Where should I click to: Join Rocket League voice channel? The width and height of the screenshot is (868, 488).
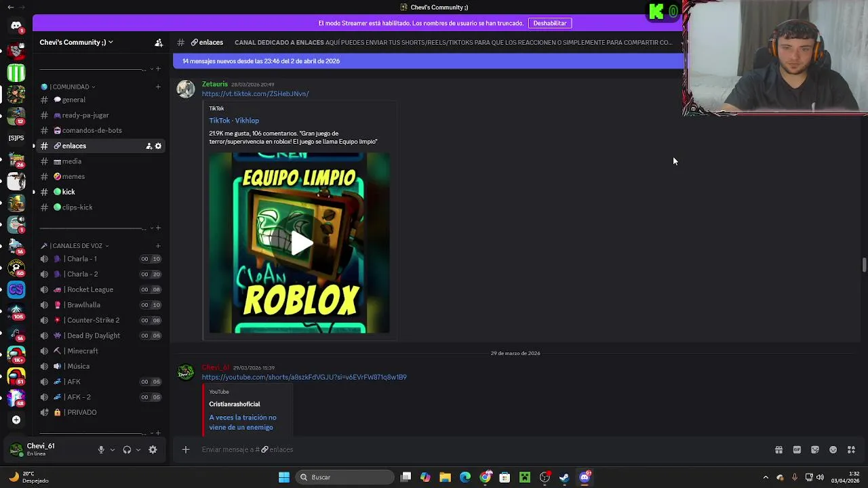[x=100, y=289]
